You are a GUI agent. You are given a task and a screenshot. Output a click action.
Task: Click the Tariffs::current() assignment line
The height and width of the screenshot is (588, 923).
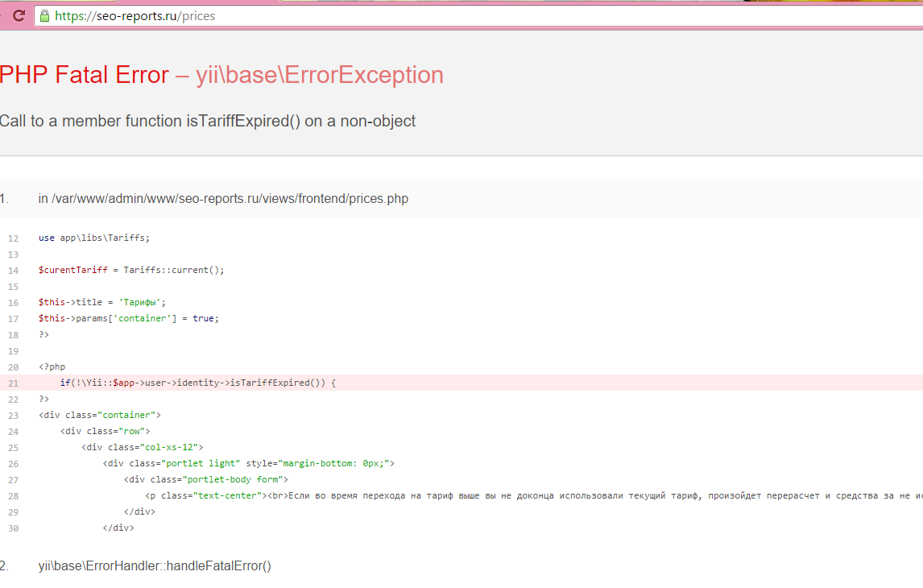pos(131,270)
